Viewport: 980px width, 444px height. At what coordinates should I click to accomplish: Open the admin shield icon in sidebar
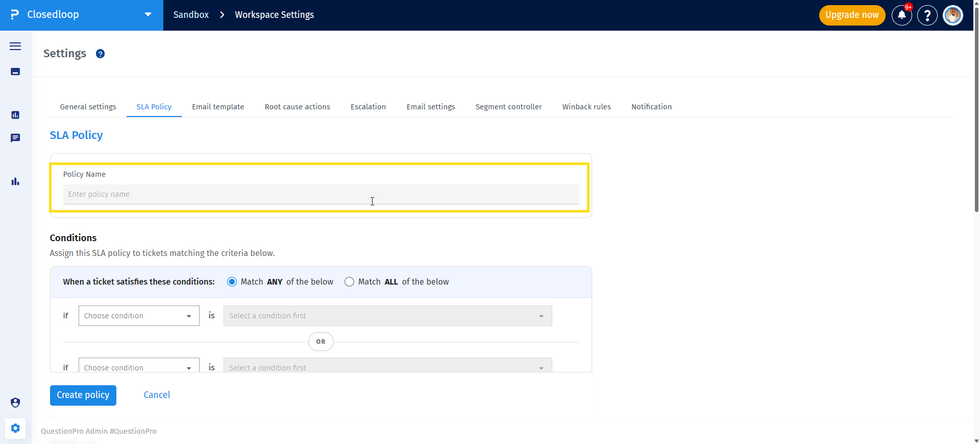[x=15, y=403]
